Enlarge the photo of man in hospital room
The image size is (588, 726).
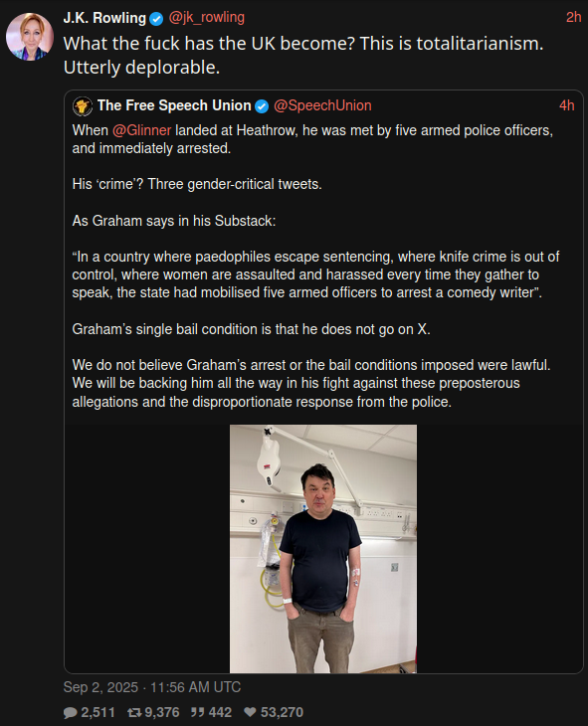(x=323, y=549)
